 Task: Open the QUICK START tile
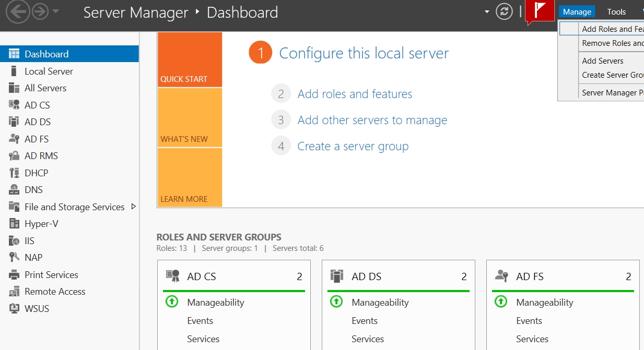tap(190, 59)
